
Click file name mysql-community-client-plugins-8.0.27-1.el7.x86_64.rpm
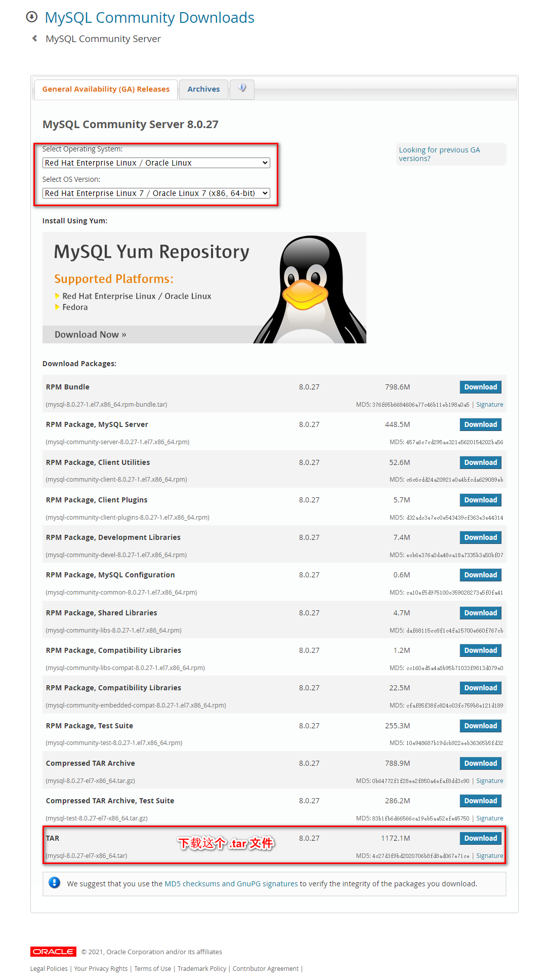click(x=128, y=518)
